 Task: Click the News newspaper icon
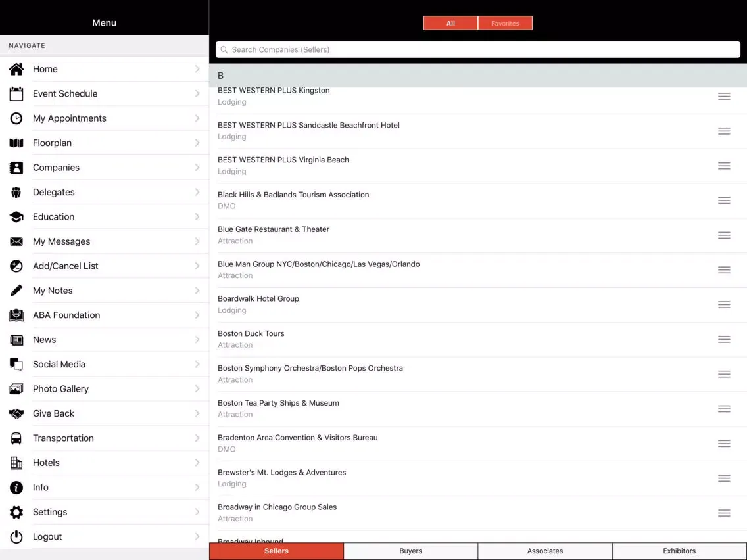[16, 340]
